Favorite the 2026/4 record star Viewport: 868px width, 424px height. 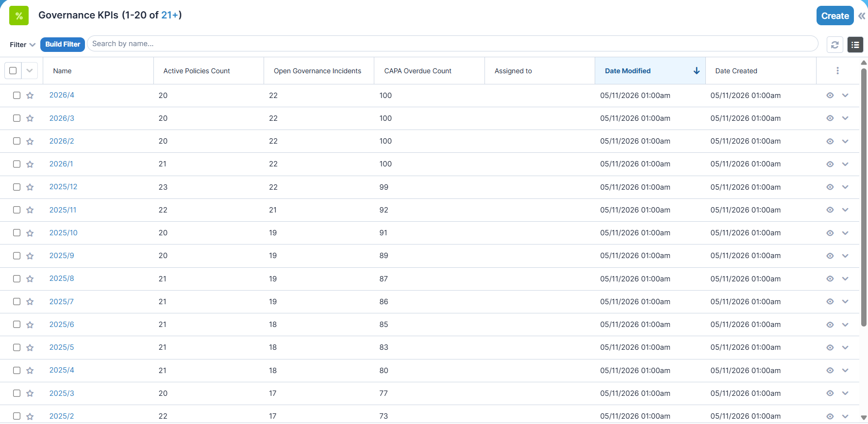click(30, 96)
